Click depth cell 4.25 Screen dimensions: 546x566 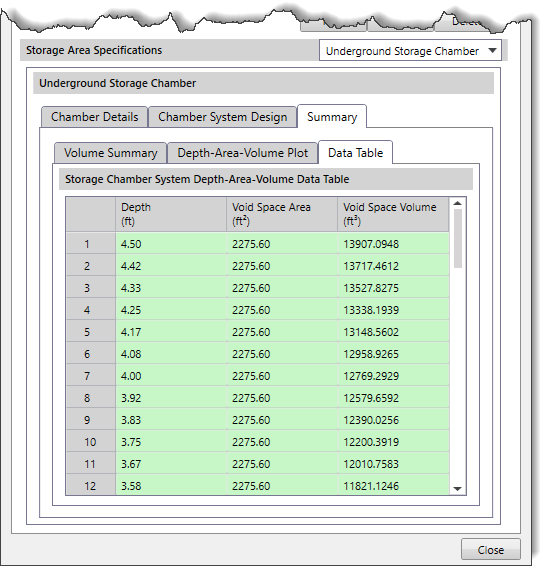point(171,310)
